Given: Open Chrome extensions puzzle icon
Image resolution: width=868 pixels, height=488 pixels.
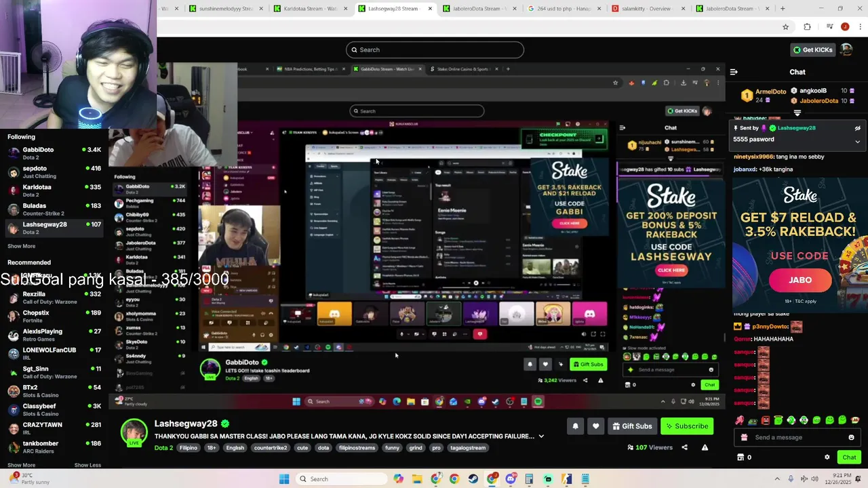Looking at the screenshot, I should click(x=807, y=27).
